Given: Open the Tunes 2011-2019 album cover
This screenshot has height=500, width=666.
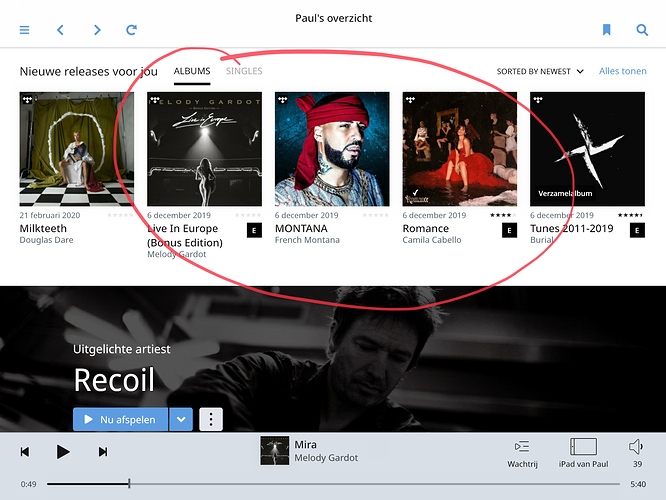Looking at the screenshot, I should tap(587, 149).
